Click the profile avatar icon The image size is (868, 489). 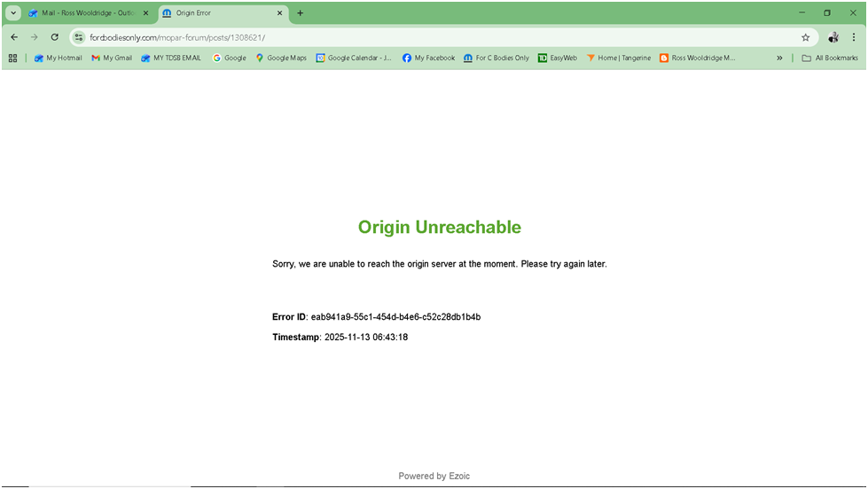pos(833,37)
